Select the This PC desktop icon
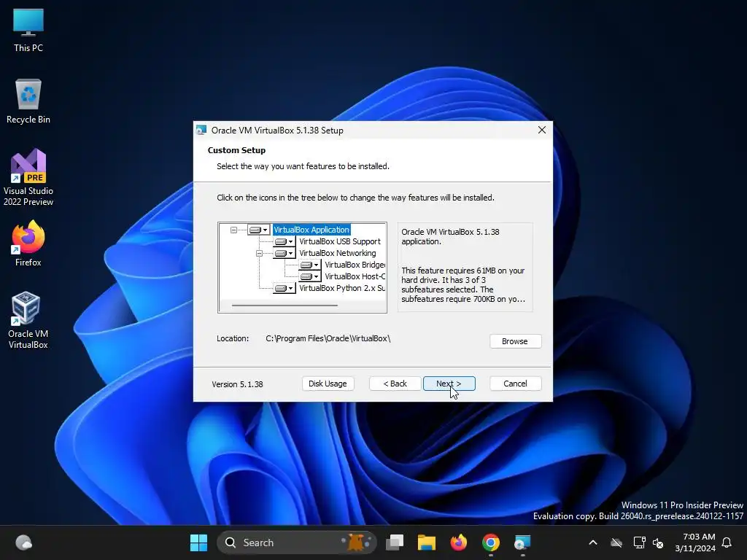 click(x=28, y=31)
